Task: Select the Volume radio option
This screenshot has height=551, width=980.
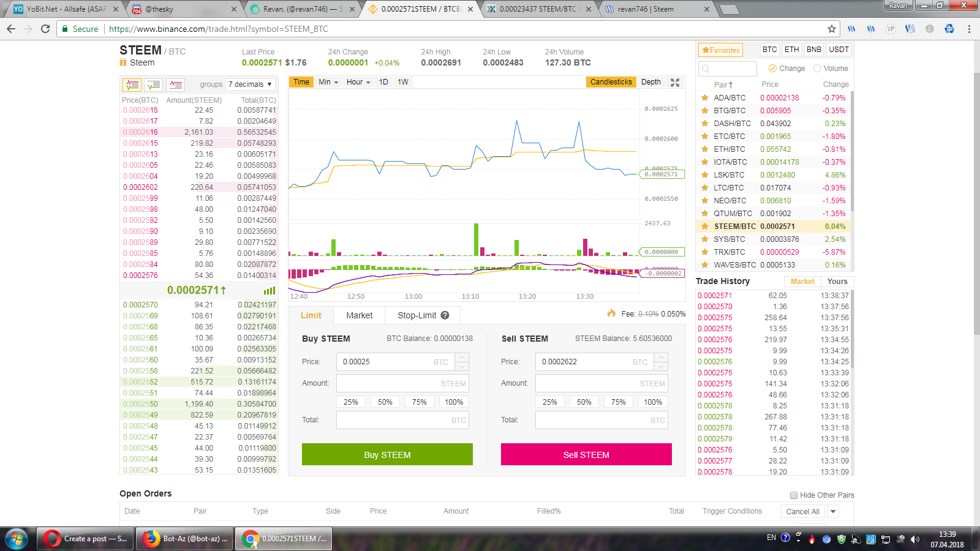Action: pos(817,69)
